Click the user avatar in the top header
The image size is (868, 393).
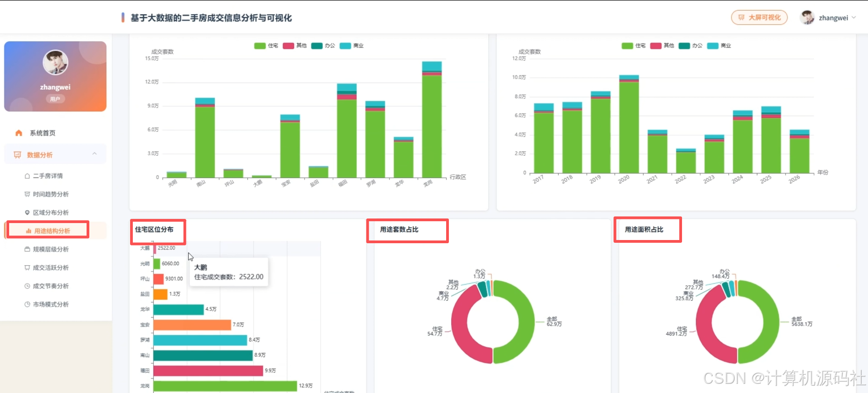pos(807,17)
